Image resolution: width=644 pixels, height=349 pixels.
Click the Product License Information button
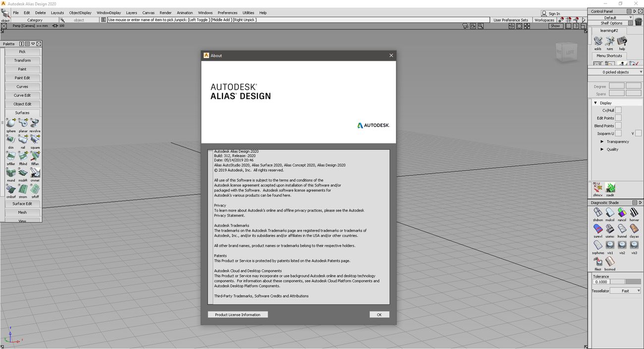pyautogui.click(x=238, y=314)
